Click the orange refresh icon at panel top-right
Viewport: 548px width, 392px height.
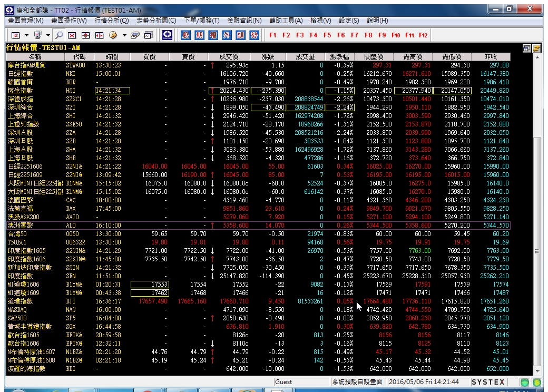[x=537, y=48]
